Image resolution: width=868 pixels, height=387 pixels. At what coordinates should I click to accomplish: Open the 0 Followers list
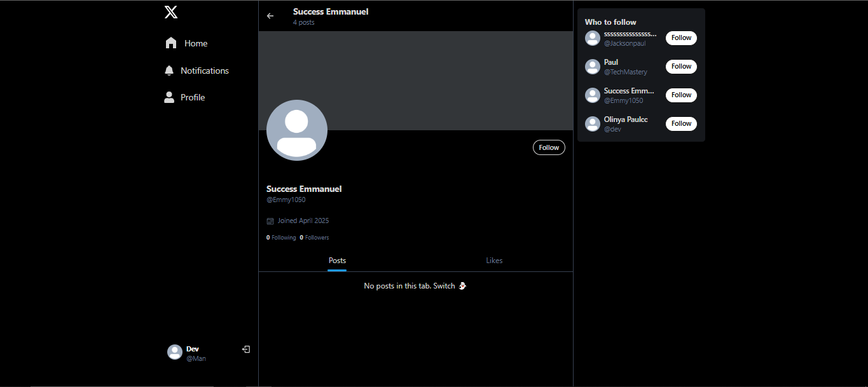pos(315,238)
